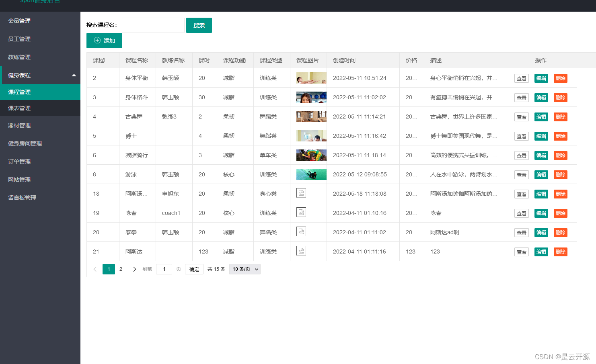The image size is (596, 364).
Task: Edit the 爵士 course row
Action: [541, 136]
